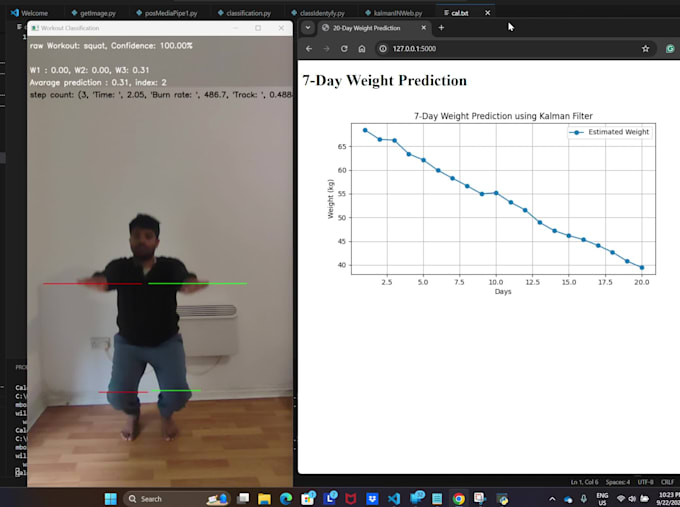Open the Snipping Tool in the taskbar
The height and width of the screenshot is (507, 680).
click(480, 499)
